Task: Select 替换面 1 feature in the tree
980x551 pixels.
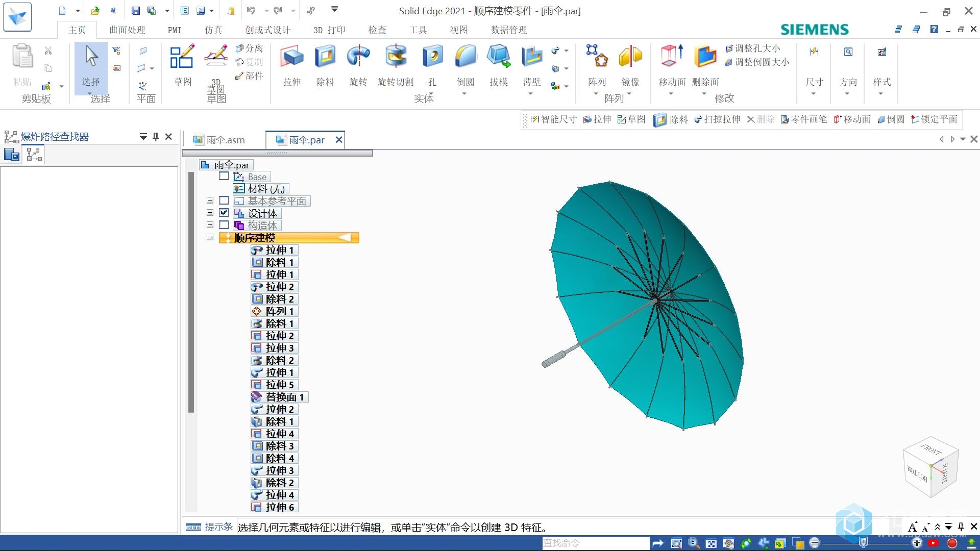Action: (x=279, y=397)
